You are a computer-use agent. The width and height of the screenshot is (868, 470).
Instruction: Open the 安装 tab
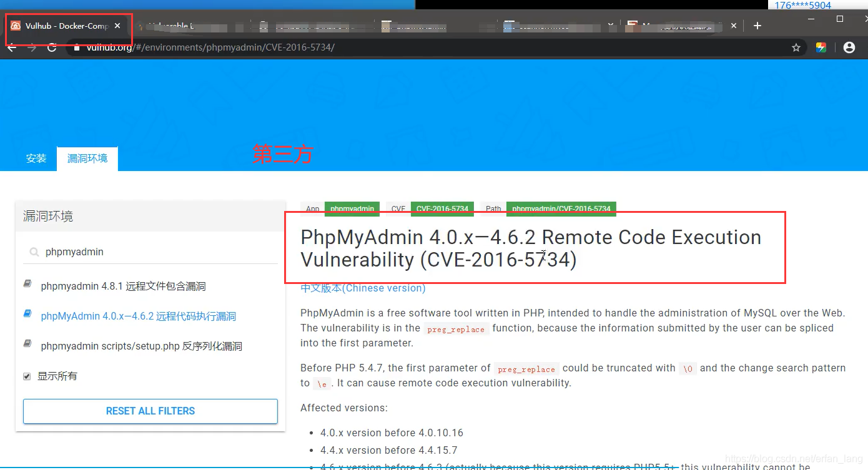[x=36, y=159]
